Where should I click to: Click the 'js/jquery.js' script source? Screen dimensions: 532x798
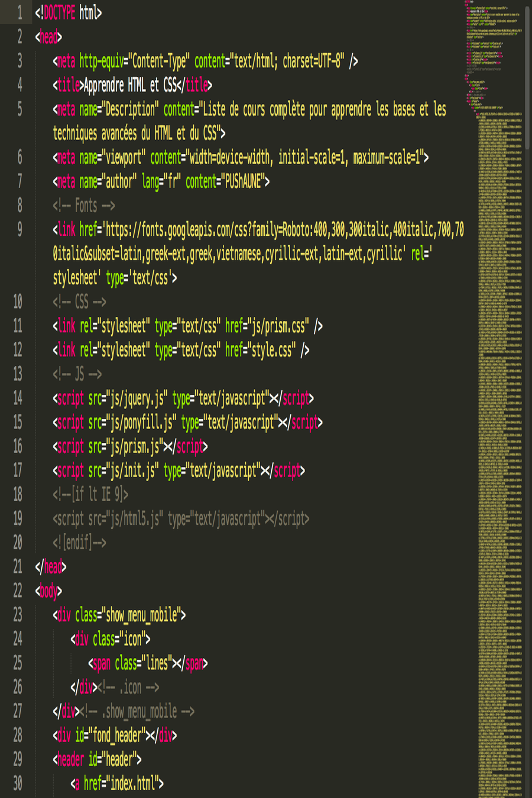click(137, 399)
